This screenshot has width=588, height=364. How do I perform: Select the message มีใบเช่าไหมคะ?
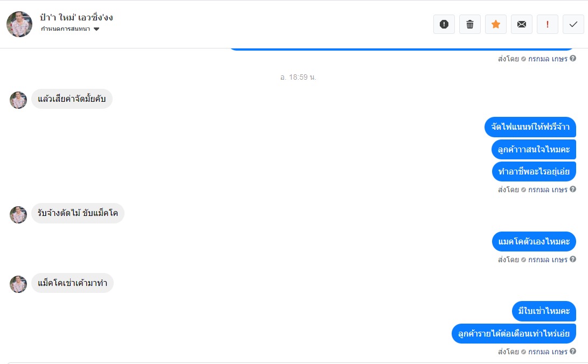click(x=544, y=311)
